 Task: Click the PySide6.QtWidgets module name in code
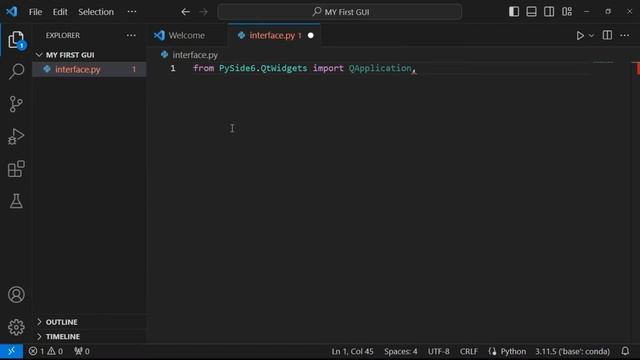click(263, 68)
